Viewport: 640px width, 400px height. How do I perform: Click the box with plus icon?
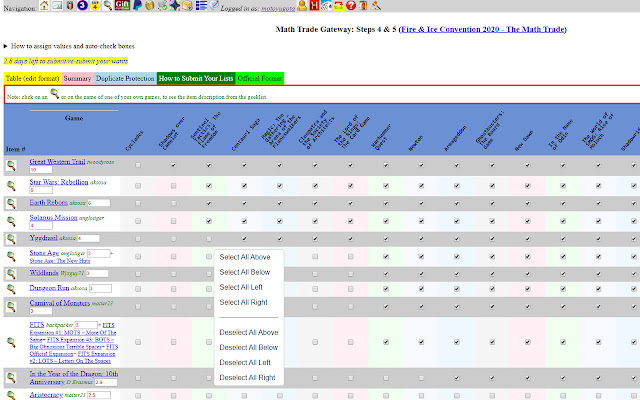(x=187, y=5)
